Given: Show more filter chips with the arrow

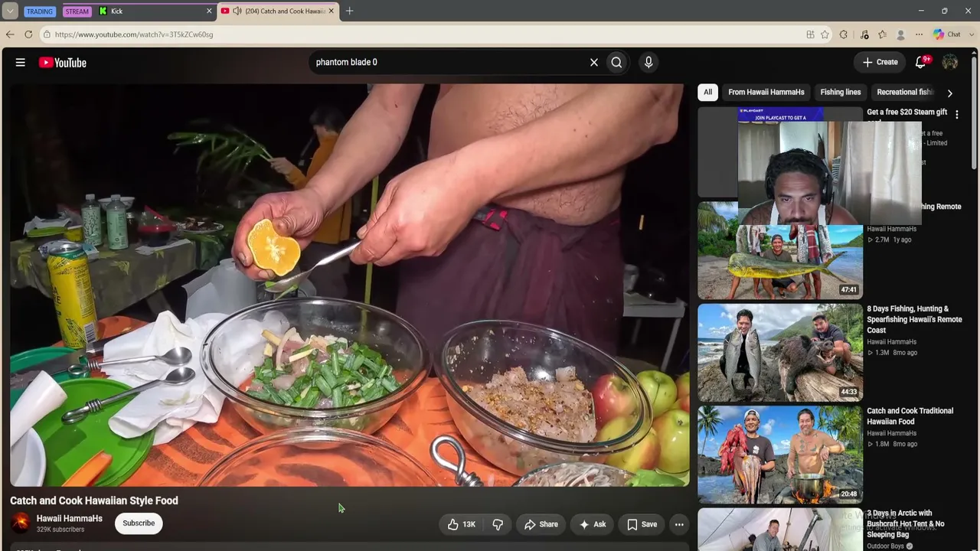Looking at the screenshot, I should point(950,93).
